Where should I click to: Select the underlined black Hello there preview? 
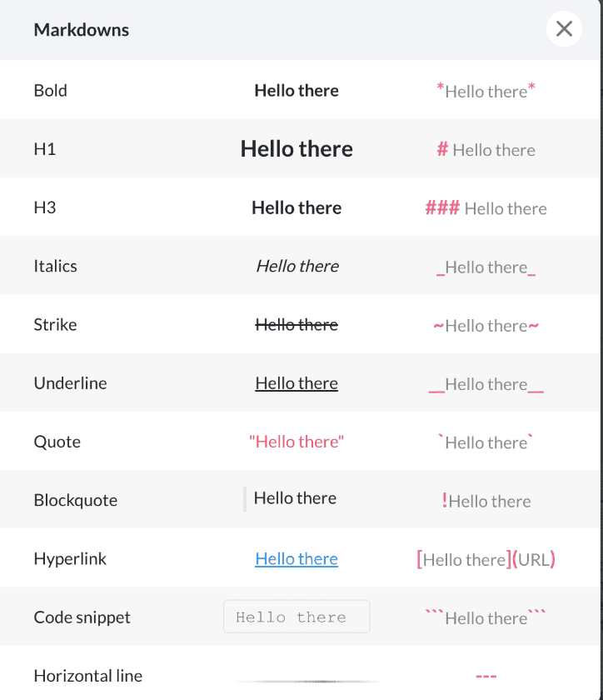(x=297, y=383)
